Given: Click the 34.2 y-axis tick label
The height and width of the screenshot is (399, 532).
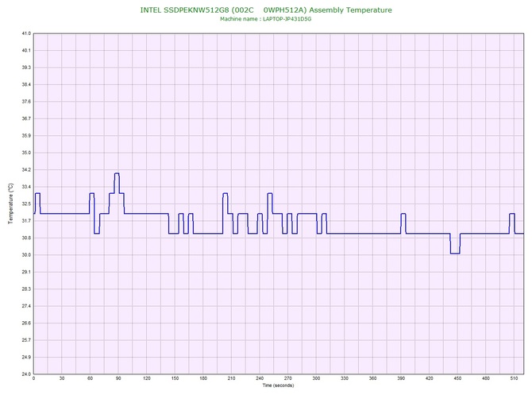Looking at the screenshot, I should 26,169.
